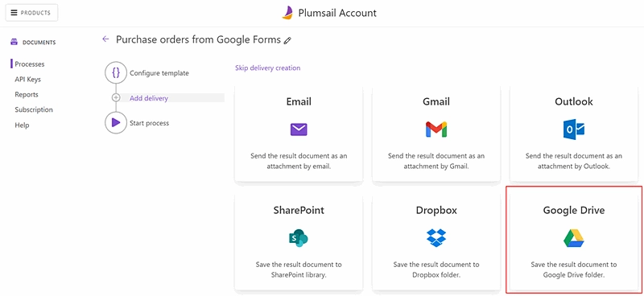Viewport: 644px width, 296px height.
Task: Click the Configure template braces icon
Action: [116, 73]
